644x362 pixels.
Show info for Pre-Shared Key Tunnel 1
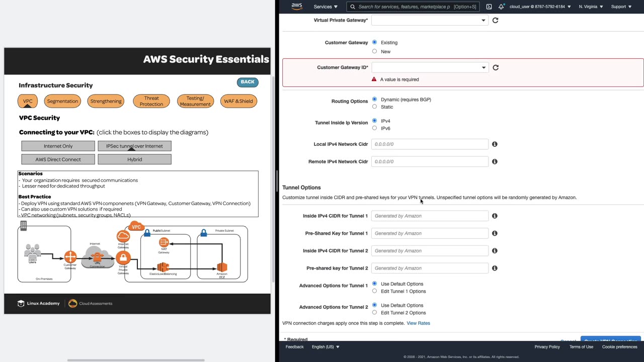point(495,233)
